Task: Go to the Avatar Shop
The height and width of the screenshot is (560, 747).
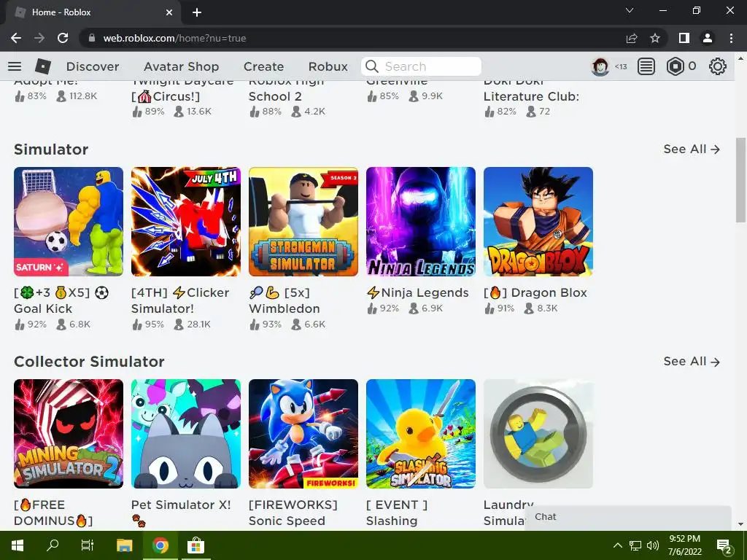Action: [182, 66]
